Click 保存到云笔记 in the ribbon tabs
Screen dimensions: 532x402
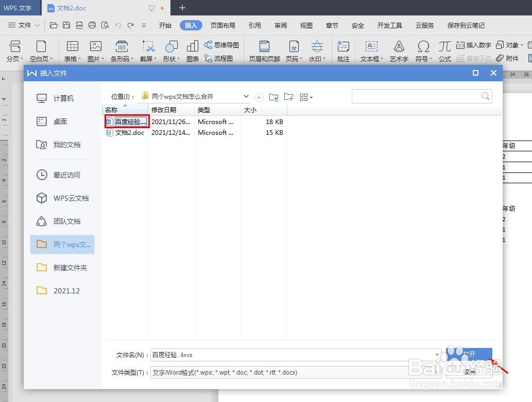click(466, 25)
